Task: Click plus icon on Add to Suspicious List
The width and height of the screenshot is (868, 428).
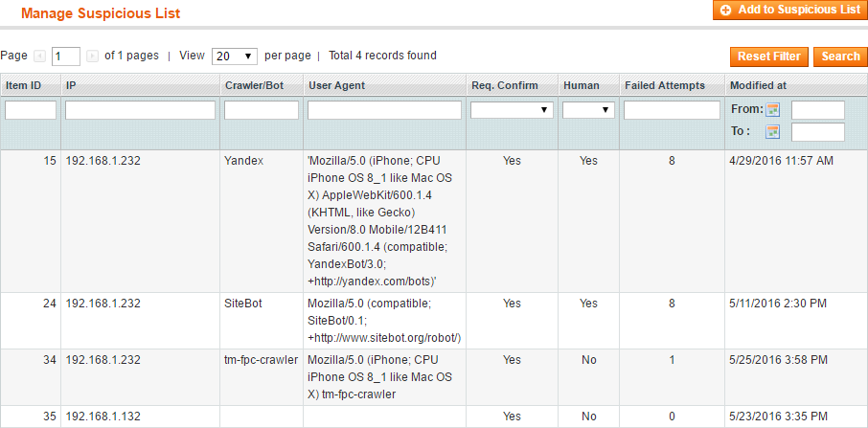Action: click(725, 10)
